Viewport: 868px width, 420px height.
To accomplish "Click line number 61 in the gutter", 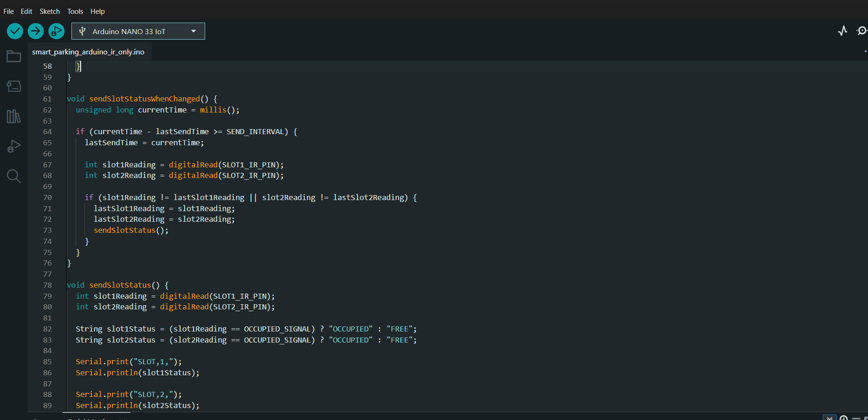I will point(47,99).
